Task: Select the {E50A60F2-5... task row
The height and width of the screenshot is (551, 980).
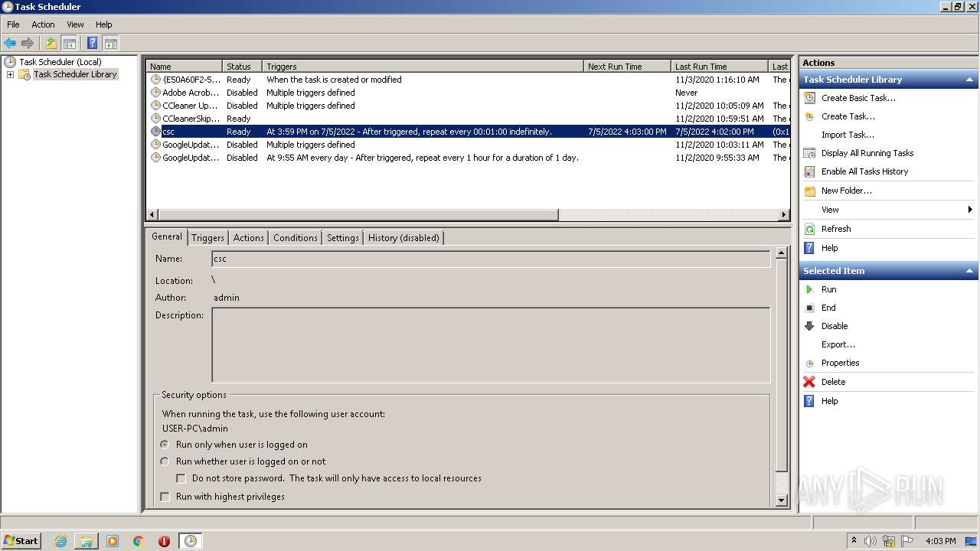Action: click(468, 80)
